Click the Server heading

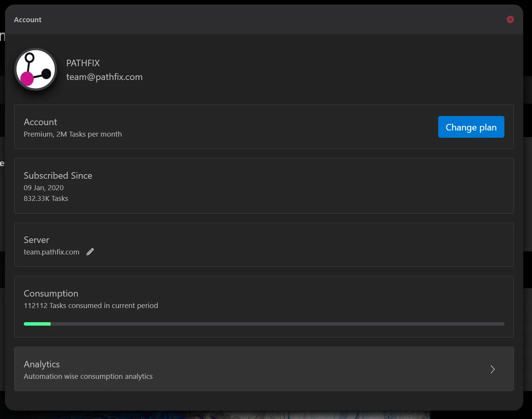tap(36, 240)
